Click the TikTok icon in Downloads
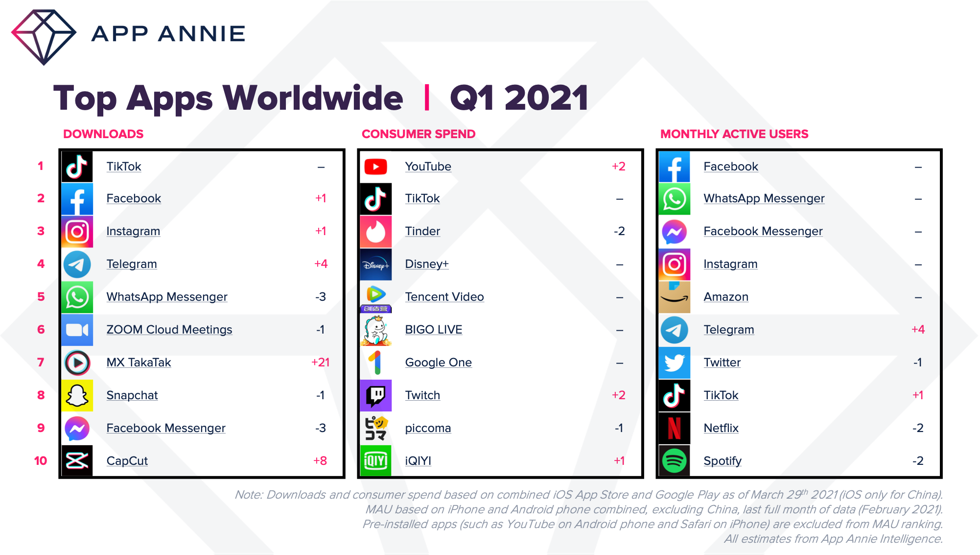Screen dimensions: 980x555 click(x=75, y=167)
